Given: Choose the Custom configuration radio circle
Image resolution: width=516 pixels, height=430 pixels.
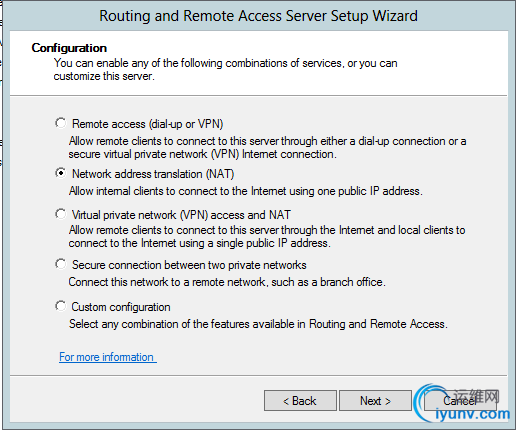Looking at the screenshot, I should pos(61,306).
